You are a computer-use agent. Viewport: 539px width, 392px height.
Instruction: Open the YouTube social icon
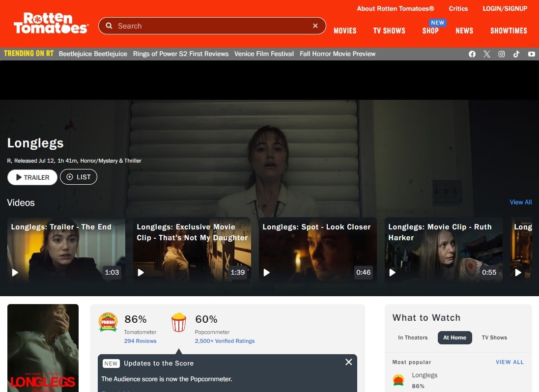[532, 54]
